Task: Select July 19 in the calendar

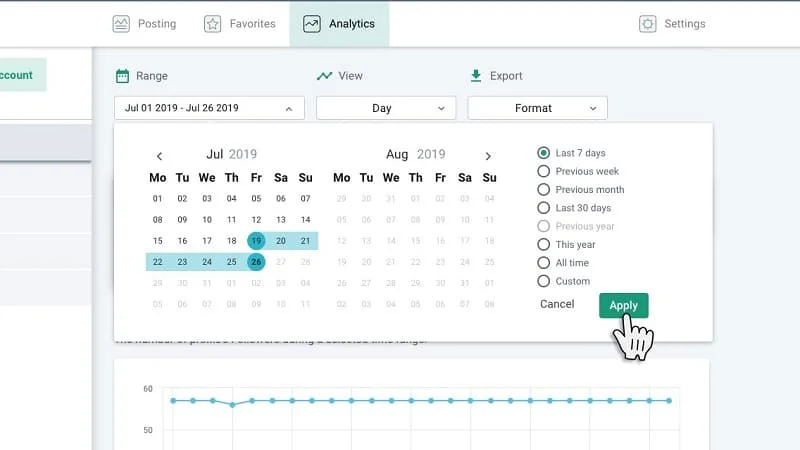Action: tap(256, 241)
